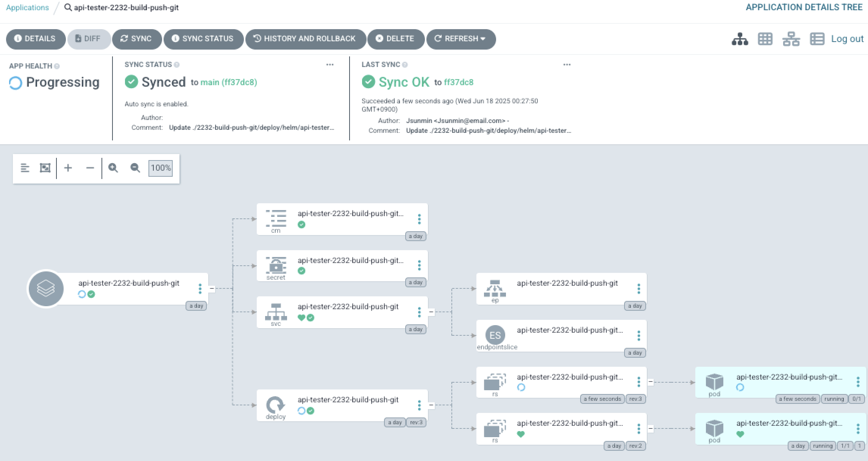
Task: Click the zoom in magnifier icon
Action: tap(113, 168)
